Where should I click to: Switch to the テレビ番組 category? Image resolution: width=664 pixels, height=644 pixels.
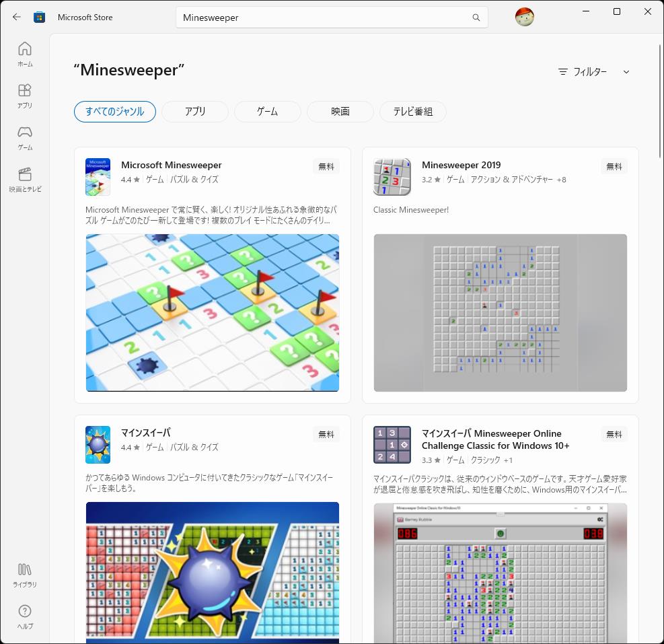click(x=412, y=112)
